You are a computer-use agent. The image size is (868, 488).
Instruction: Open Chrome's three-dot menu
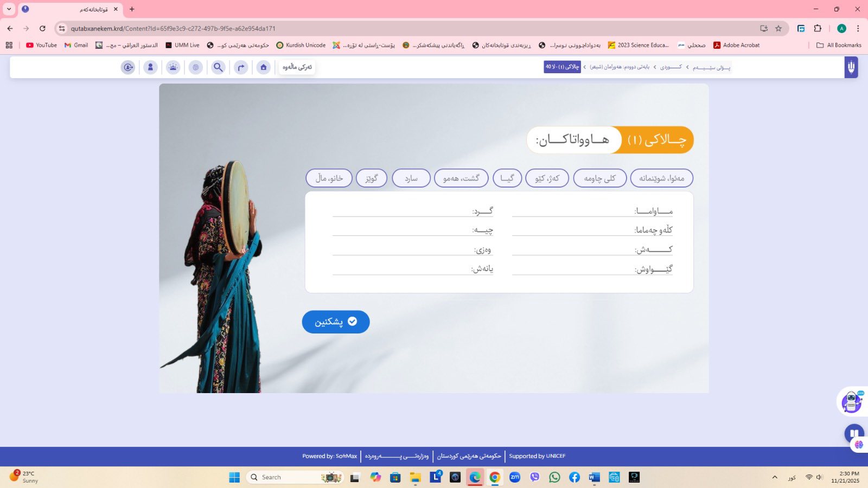pyautogui.click(x=858, y=28)
